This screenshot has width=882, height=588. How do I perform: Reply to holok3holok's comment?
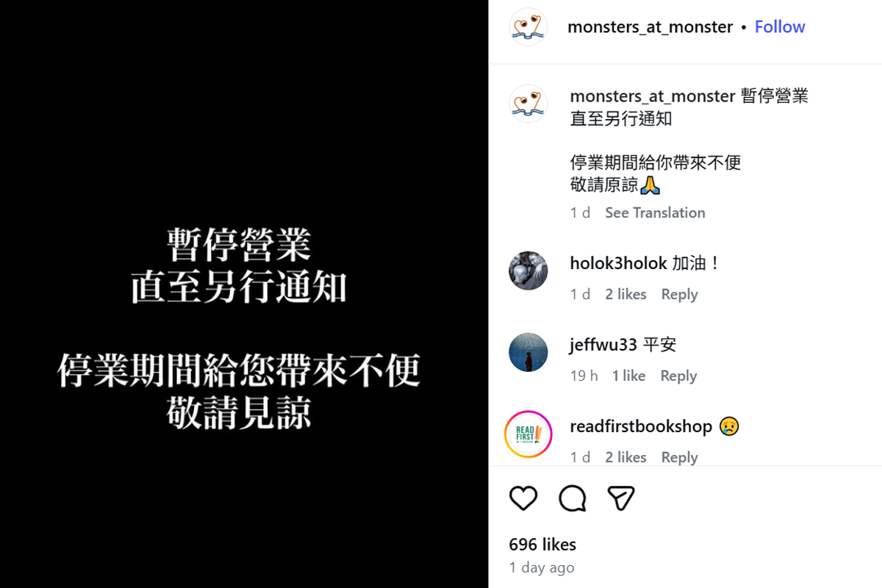point(679,294)
